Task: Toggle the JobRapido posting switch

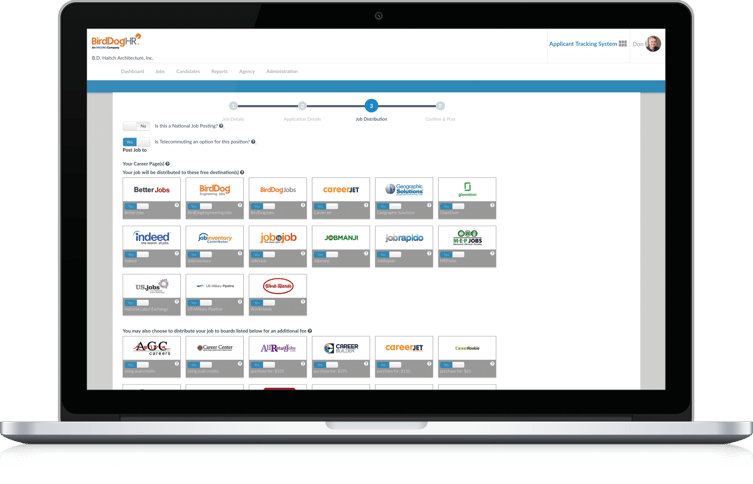Action: pyautogui.click(x=389, y=254)
